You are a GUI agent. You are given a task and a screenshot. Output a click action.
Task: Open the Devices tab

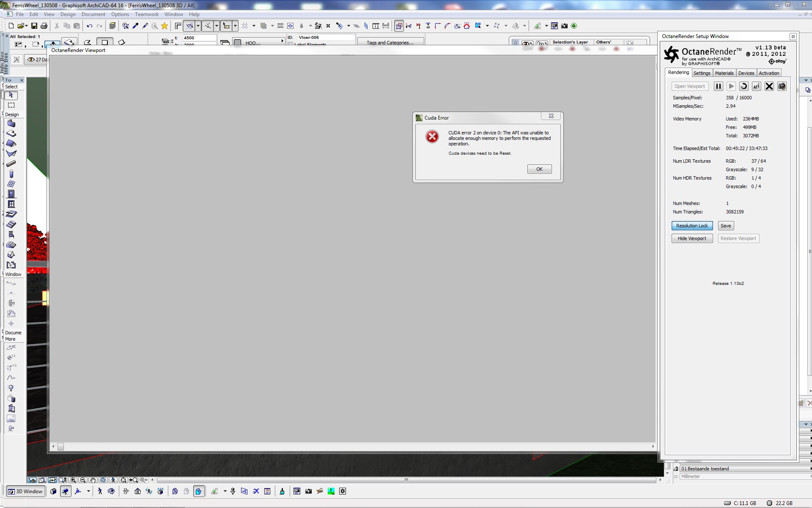pos(746,73)
